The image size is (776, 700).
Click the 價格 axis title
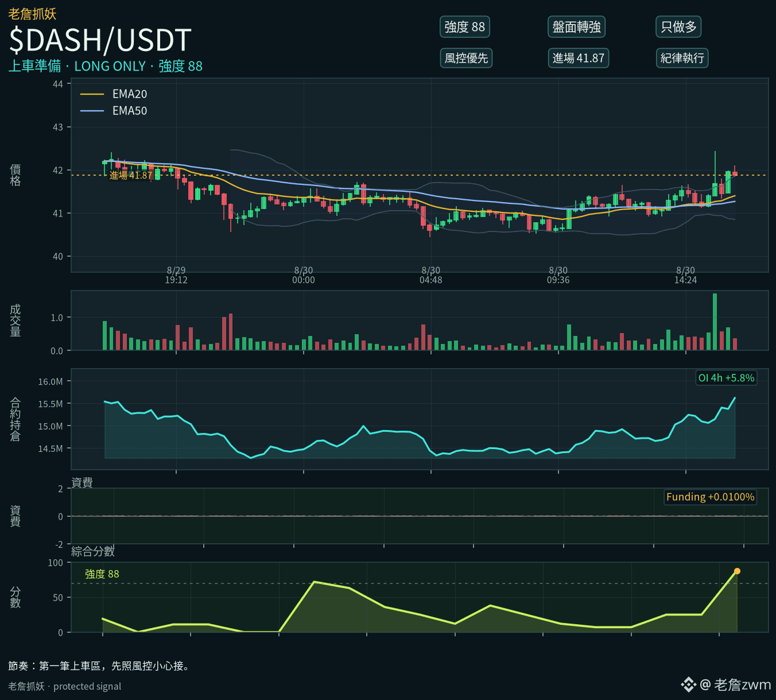click(15, 175)
